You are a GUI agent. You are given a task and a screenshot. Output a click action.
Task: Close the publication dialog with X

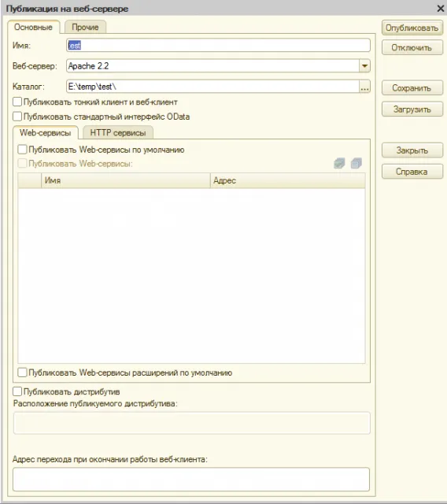point(441,9)
